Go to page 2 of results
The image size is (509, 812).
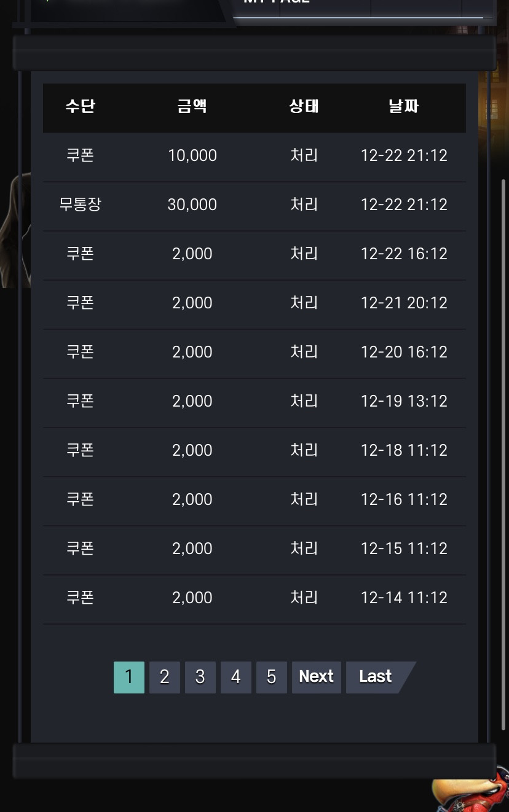tap(165, 677)
